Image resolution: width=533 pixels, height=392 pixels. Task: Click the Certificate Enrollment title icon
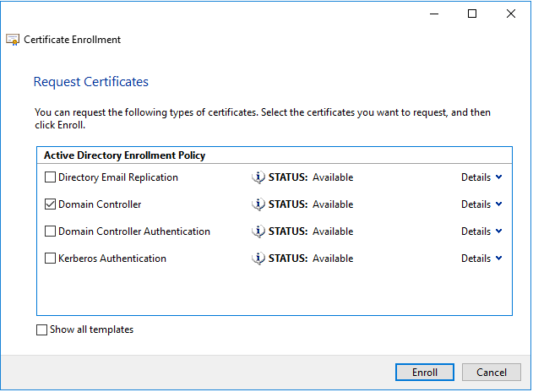(13, 40)
